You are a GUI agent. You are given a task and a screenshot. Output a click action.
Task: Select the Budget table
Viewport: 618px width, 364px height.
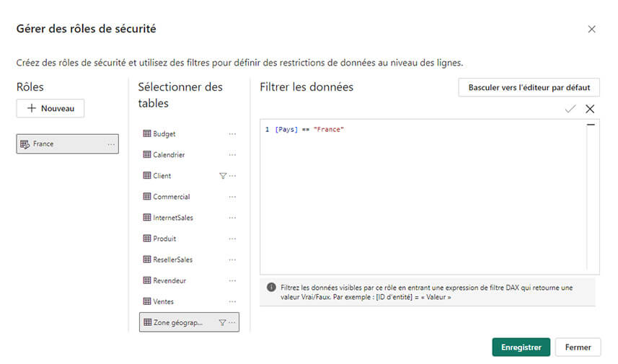pyautogui.click(x=189, y=134)
